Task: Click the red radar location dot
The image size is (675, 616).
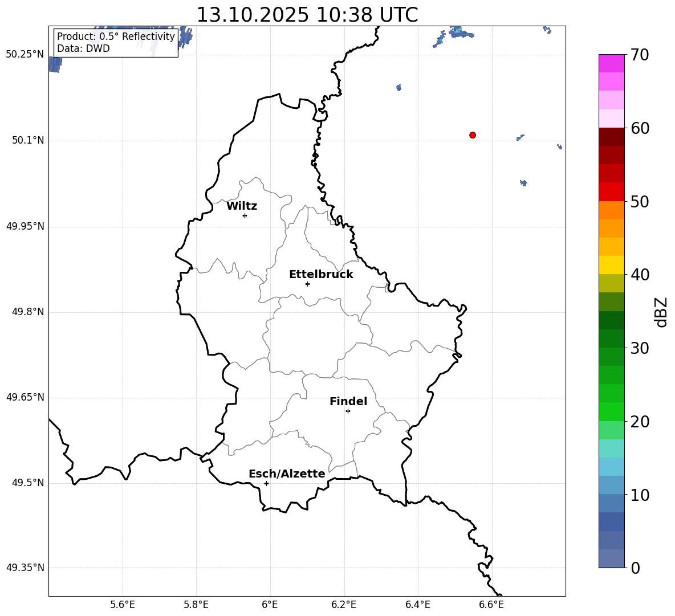Action: [x=473, y=135]
